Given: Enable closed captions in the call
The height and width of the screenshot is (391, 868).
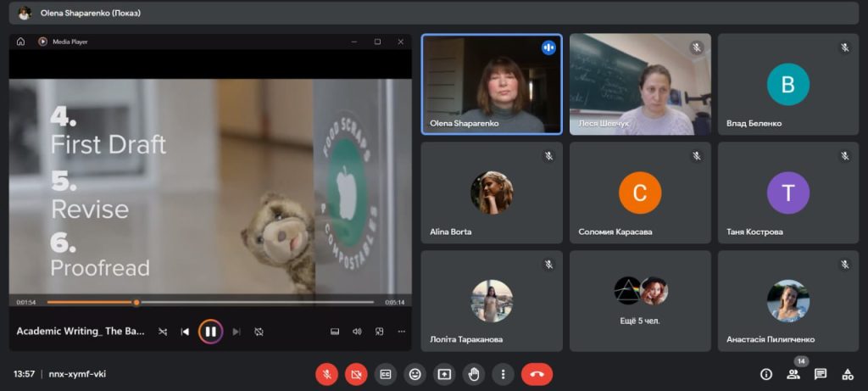Looking at the screenshot, I should click(386, 374).
